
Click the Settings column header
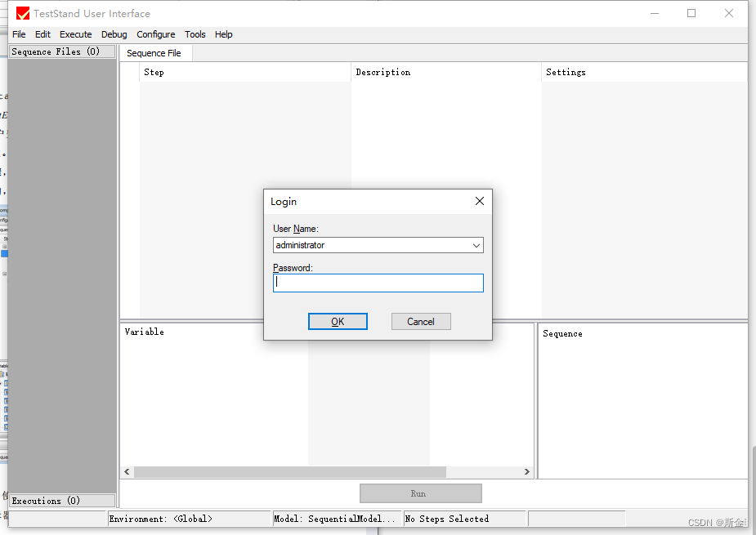[x=645, y=73]
